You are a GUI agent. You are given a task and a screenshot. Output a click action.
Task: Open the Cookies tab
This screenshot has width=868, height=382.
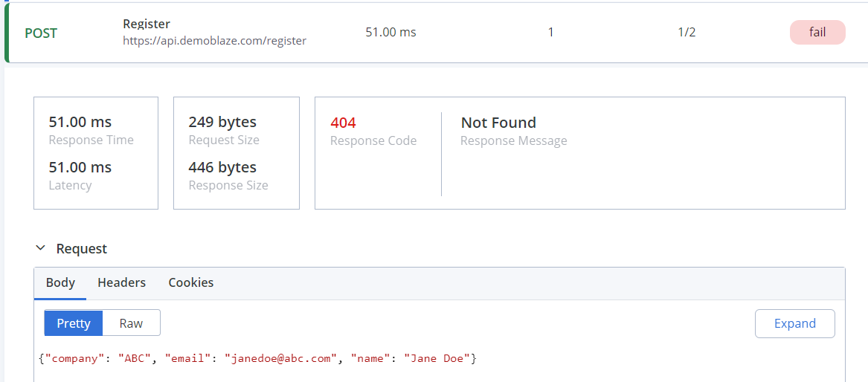click(191, 282)
